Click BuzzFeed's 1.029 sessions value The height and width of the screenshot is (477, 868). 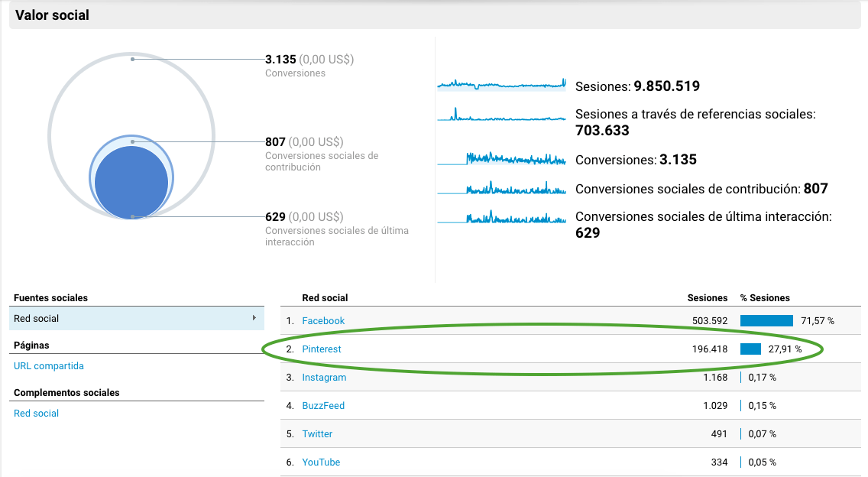pyautogui.click(x=715, y=406)
